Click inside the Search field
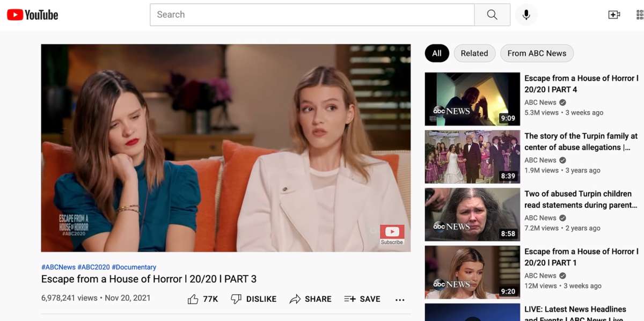This screenshot has height=321, width=644. 312,14
